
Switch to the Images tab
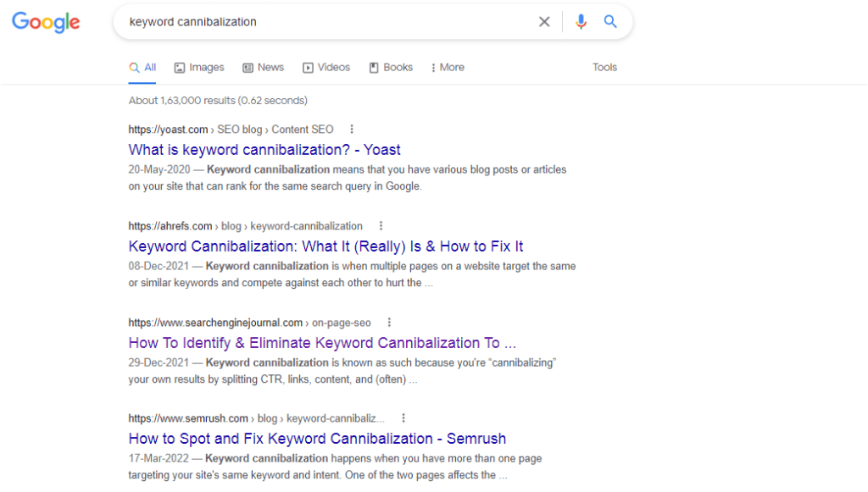point(199,68)
